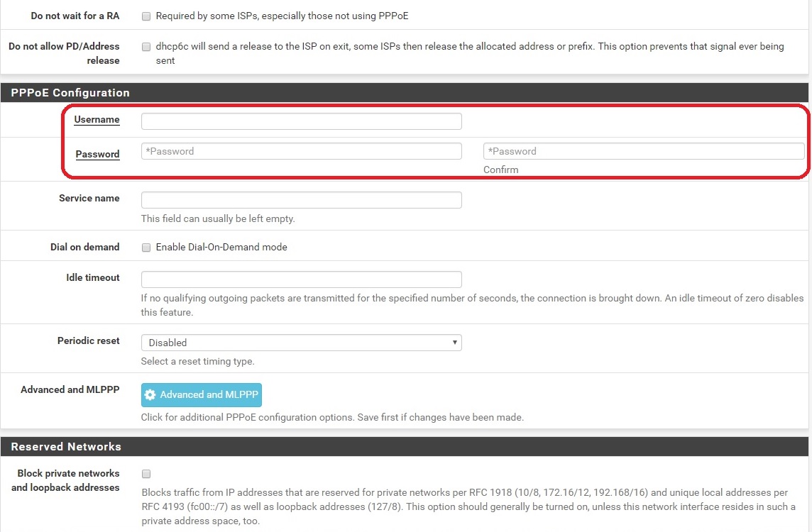Screen dimensions: 812x532
Task: Click the Reserved Networks section header
Action: 66,447
